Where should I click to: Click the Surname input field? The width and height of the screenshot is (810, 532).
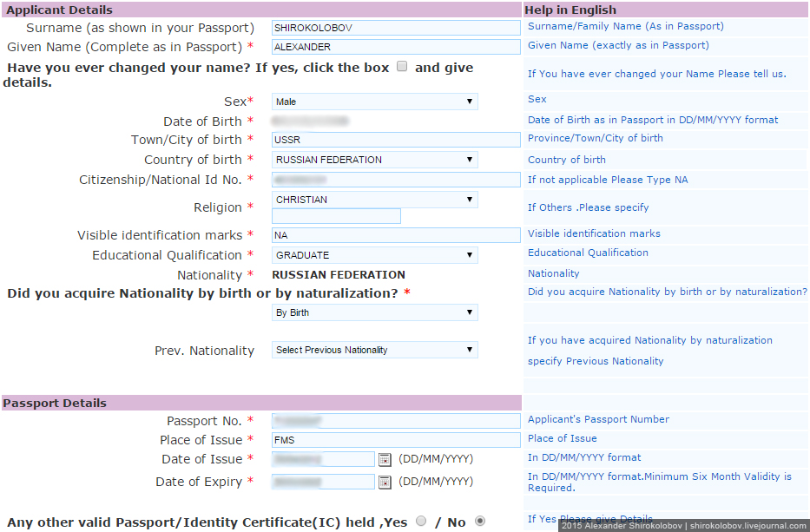pyautogui.click(x=396, y=28)
